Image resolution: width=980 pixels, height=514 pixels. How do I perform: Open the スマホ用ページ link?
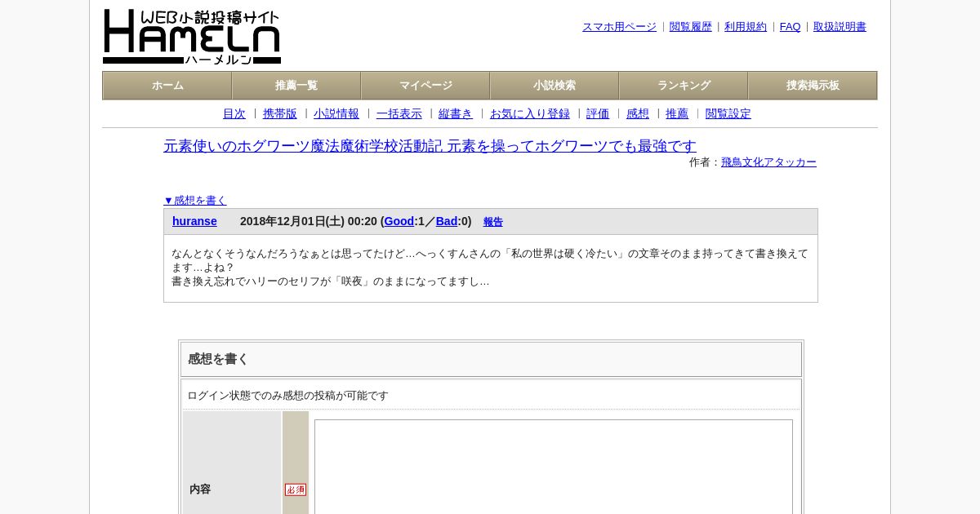coord(619,27)
